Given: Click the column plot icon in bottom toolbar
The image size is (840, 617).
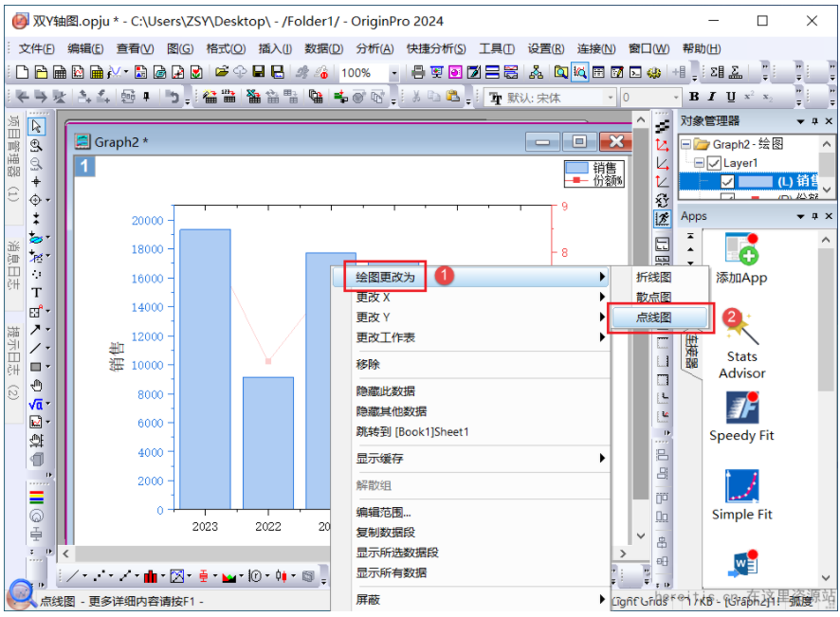Looking at the screenshot, I should click(x=151, y=576).
